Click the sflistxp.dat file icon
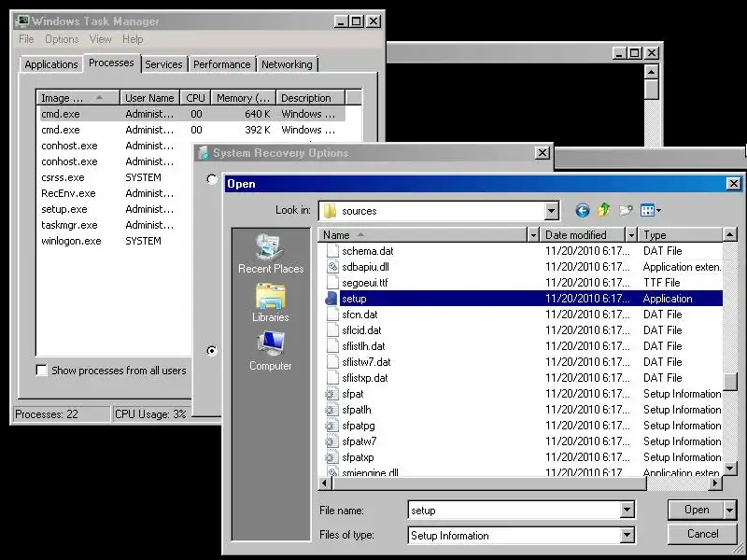 click(x=332, y=378)
